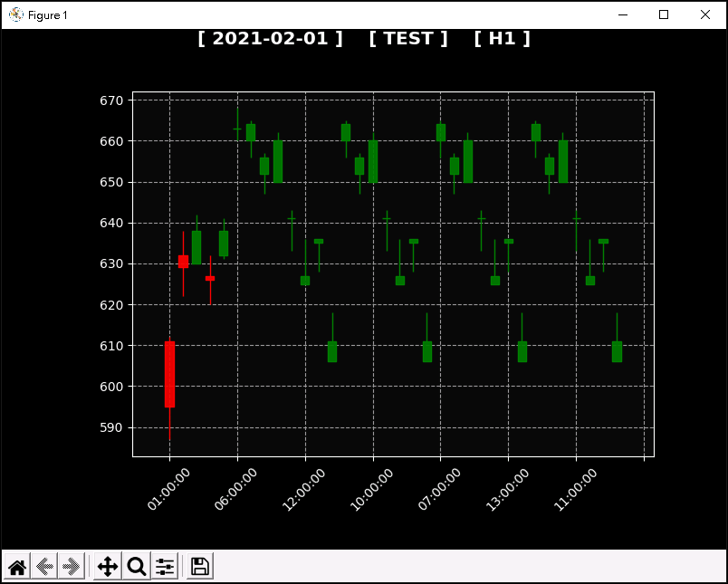Go back to the previous view arrow

[44, 567]
